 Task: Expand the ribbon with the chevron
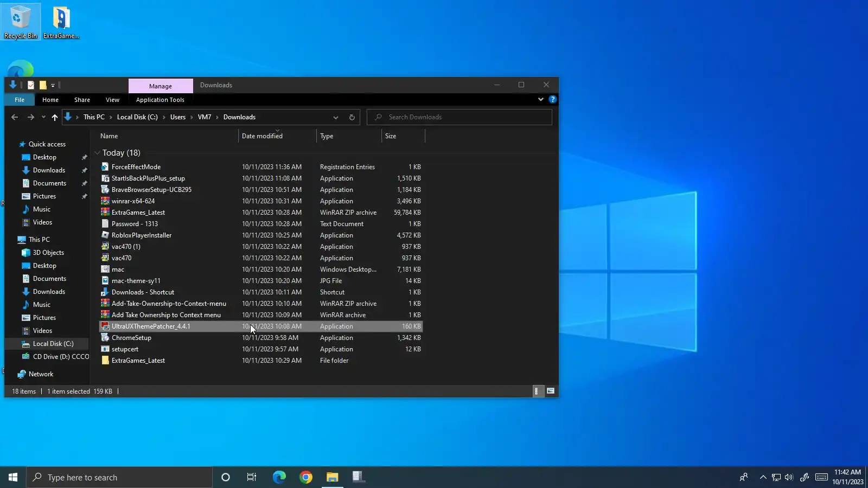[x=540, y=100]
